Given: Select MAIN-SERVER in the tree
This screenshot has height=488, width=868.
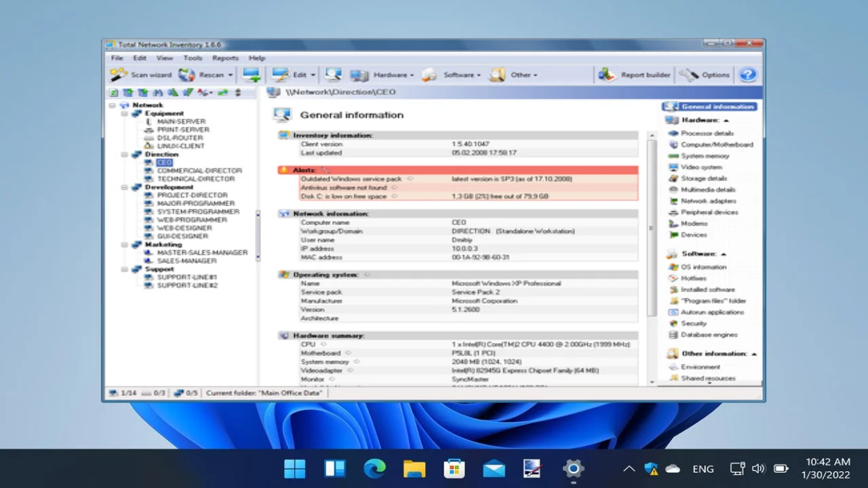Looking at the screenshot, I should [181, 122].
